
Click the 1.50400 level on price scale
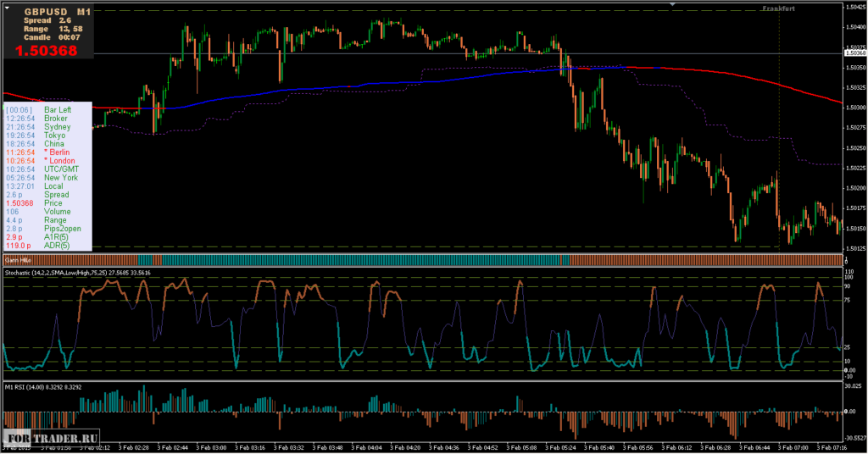click(x=854, y=27)
